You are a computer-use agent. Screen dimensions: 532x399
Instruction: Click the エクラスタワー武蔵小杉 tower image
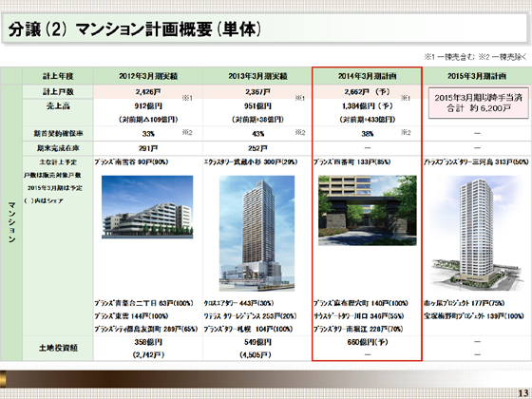coord(256,233)
